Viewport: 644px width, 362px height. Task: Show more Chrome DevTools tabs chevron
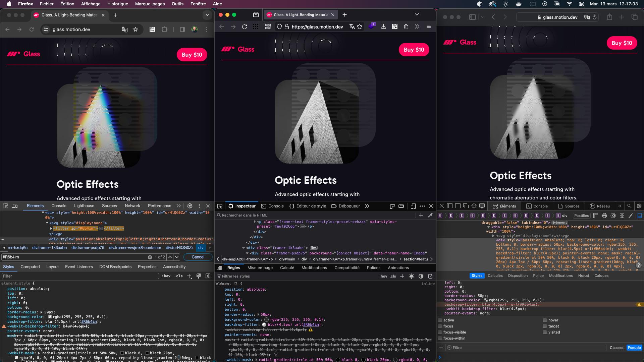tap(179, 206)
